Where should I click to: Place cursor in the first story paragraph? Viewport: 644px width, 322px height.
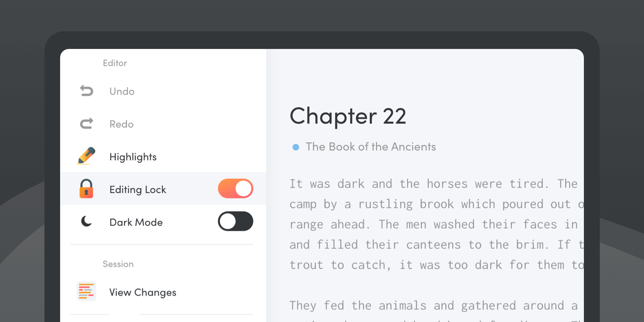pyautogui.click(x=437, y=224)
